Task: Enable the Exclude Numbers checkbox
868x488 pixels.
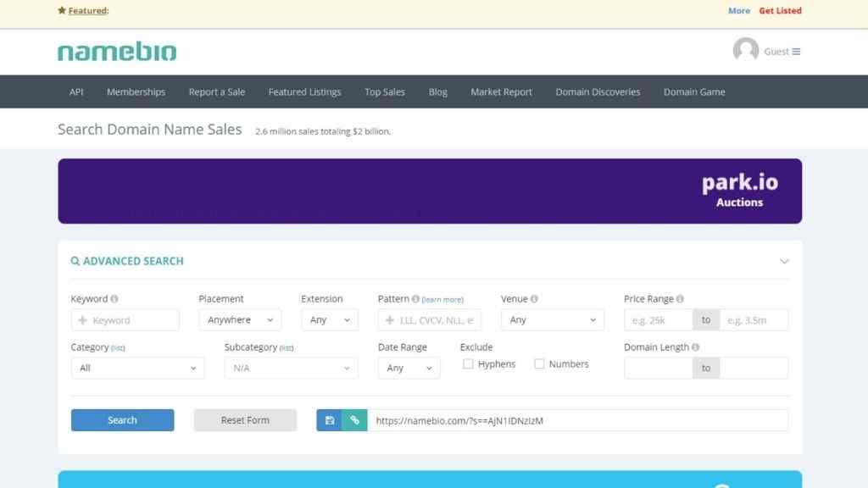Action: (x=539, y=363)
